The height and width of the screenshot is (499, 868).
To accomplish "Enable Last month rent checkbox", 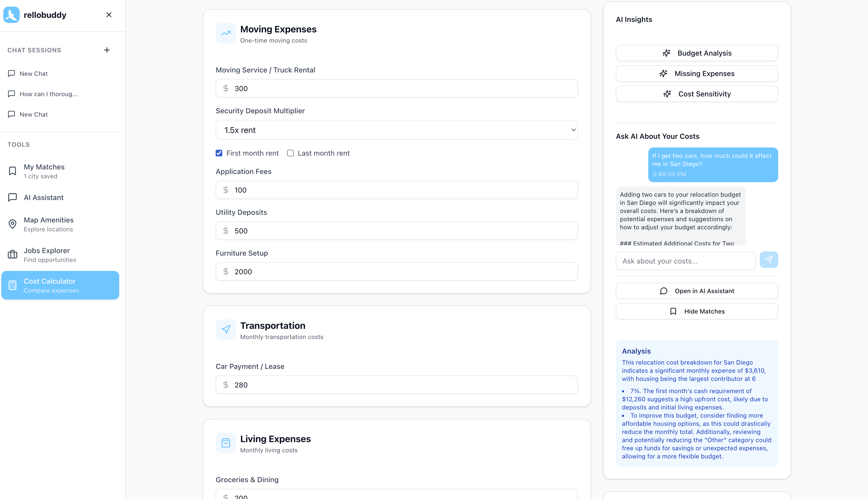I will click(290, 153).
